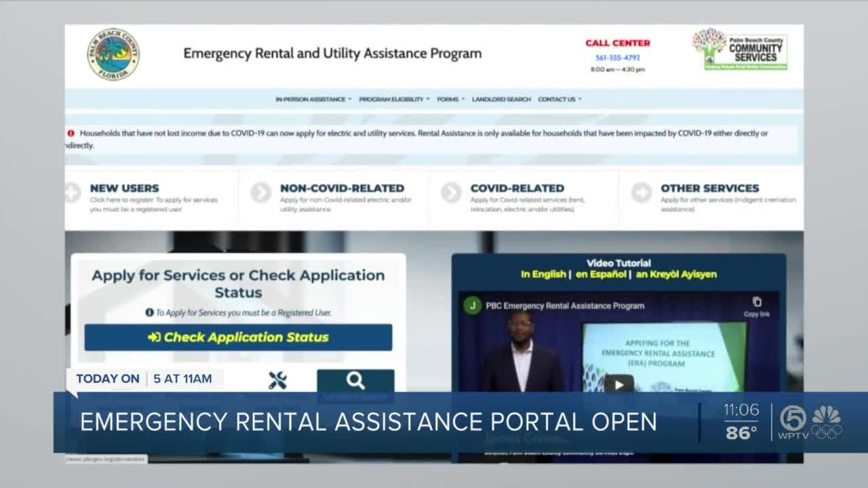Click the arrow icon beside New Users

point(73,193)
